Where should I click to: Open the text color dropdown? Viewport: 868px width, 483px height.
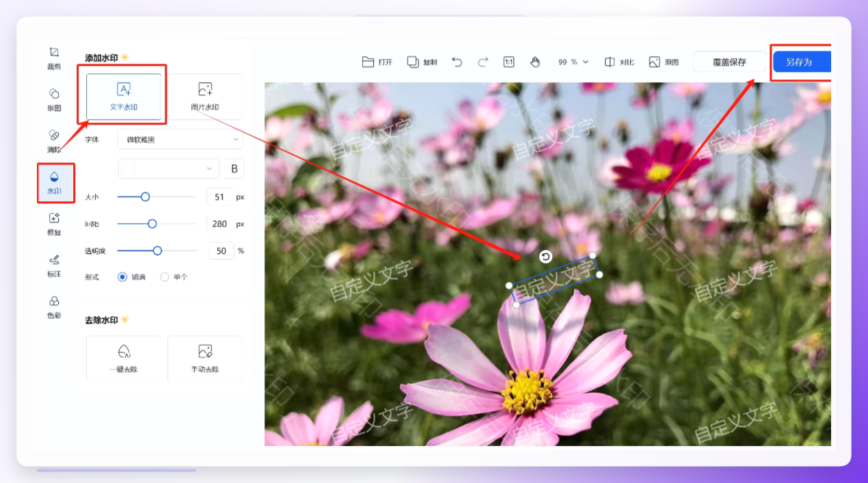point(169,168)
